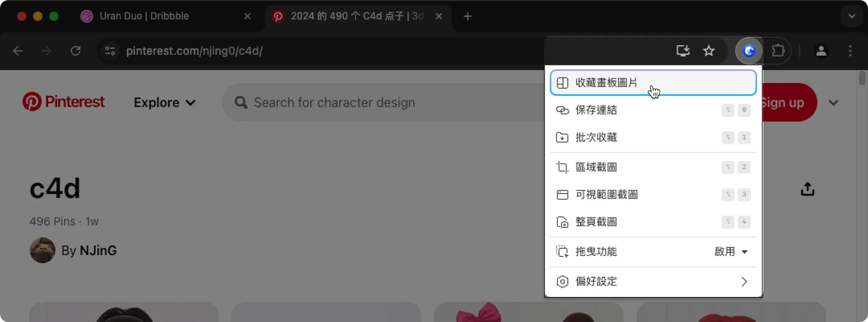Go forward with the forward arrow

(47, 51)
